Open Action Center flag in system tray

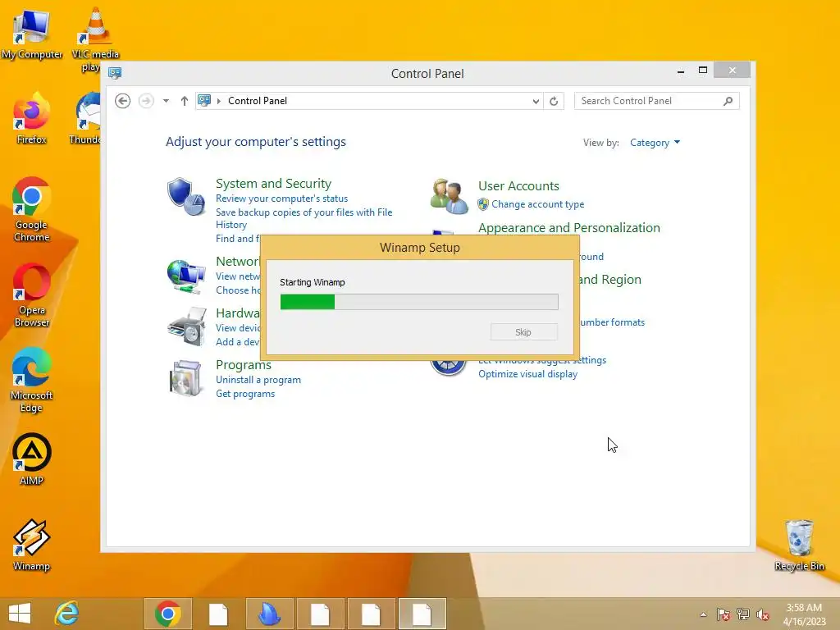(723, 614)
